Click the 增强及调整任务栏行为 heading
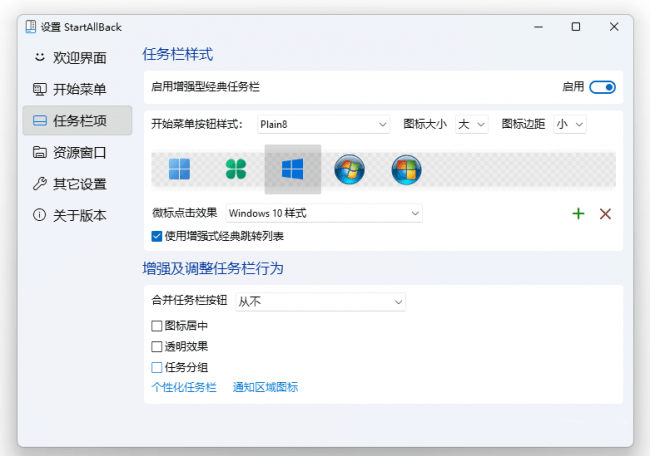The height and width of the screenshot is (456, 650). point(213,269)
